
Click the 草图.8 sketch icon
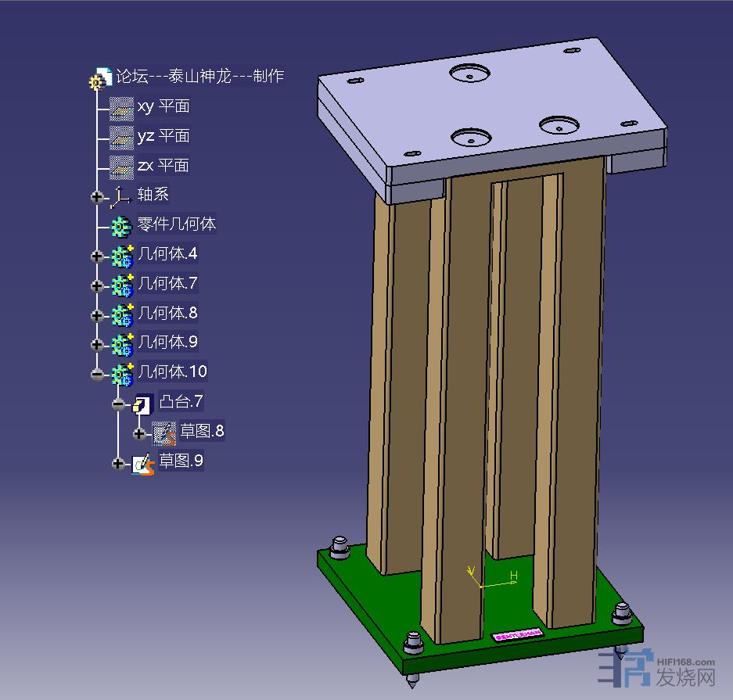point(163,433)
